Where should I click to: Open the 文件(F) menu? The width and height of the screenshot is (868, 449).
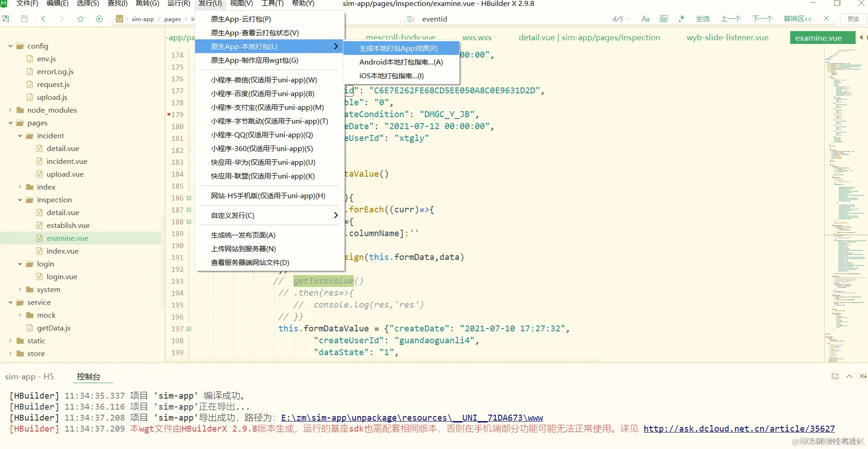tap(27, 3)
